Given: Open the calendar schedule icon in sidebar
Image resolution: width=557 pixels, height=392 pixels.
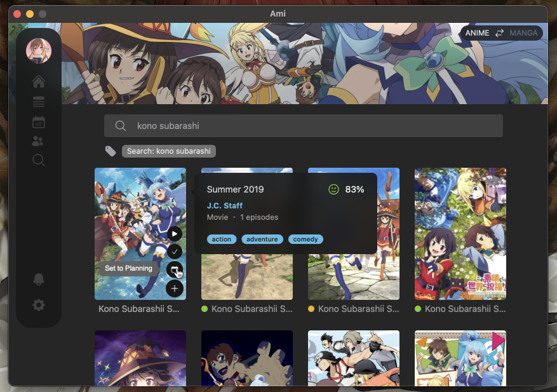Looking at the screenshot, I should (39, 122).
